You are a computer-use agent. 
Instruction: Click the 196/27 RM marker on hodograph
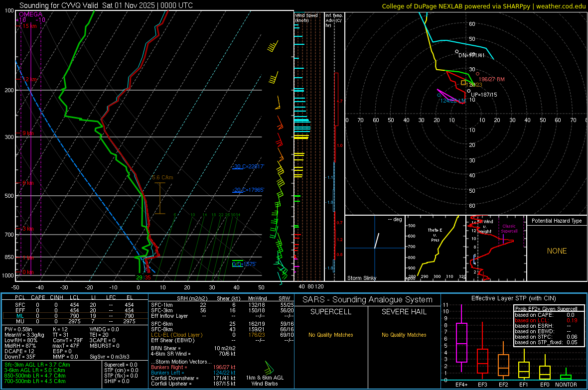click(x=477, y=74)
